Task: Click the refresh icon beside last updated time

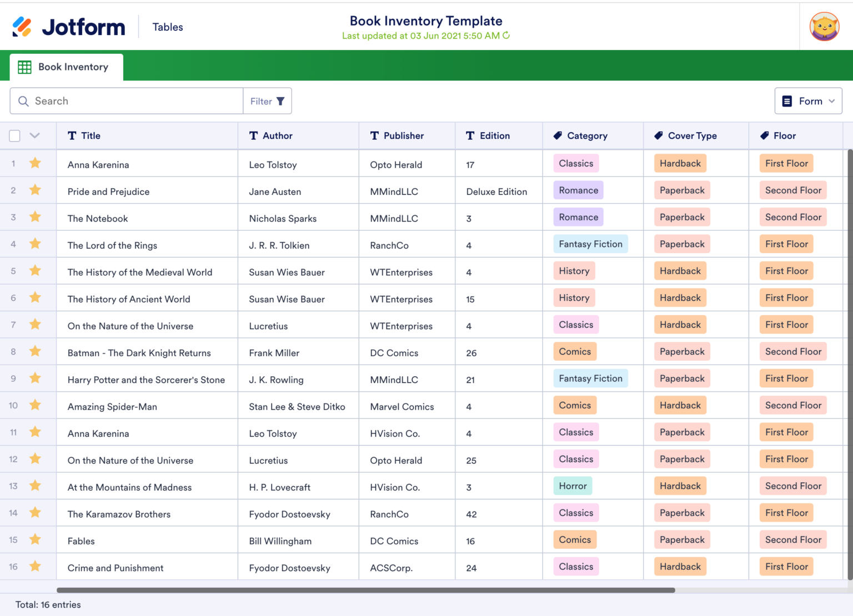Action: (506, 36)
